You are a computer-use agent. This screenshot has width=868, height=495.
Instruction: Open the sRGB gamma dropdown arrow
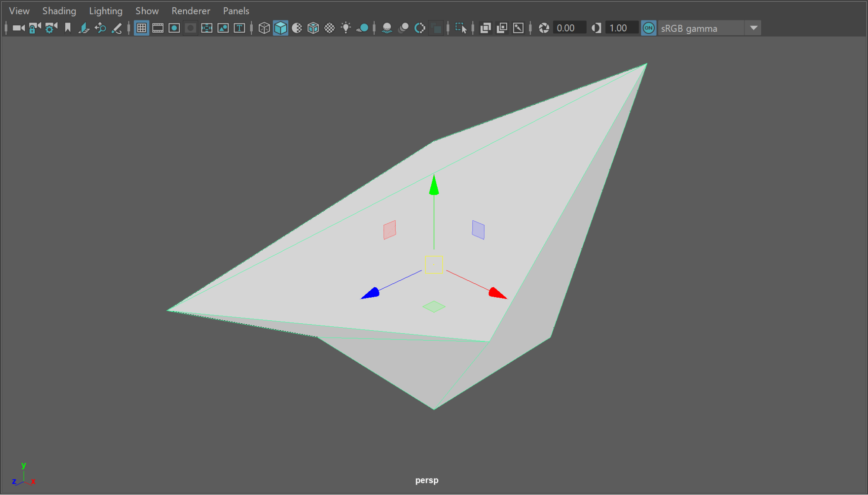tap(754, 28)
